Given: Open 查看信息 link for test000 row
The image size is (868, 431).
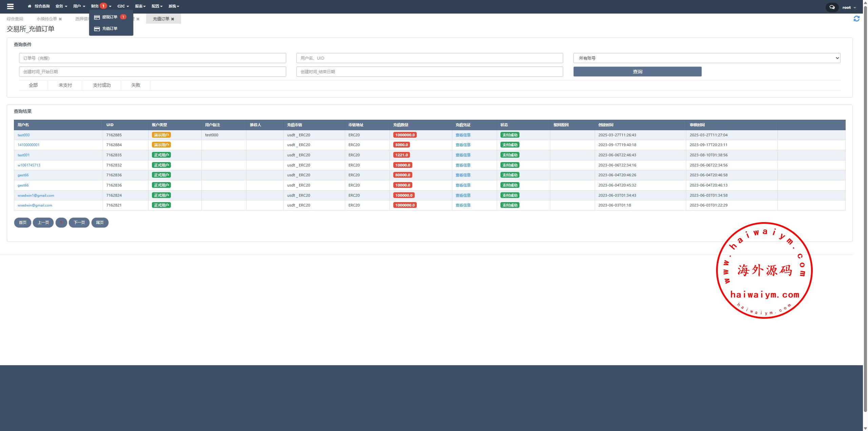Looking at the screenshot, I should (463, 135).
